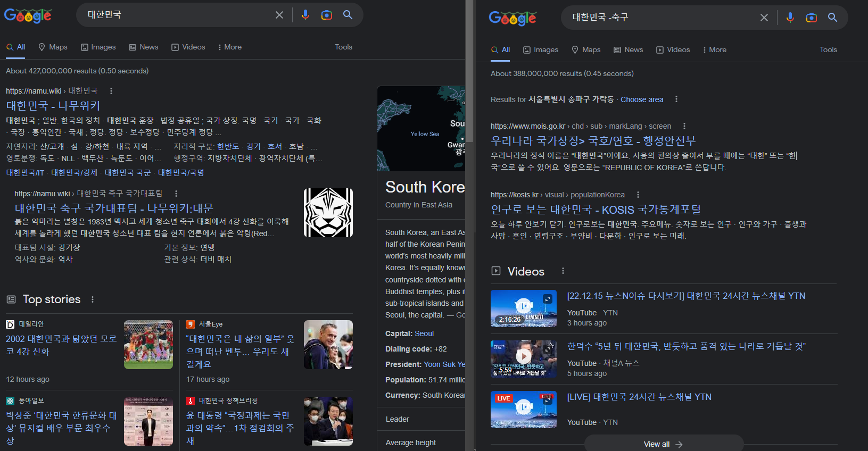Open the three-dot menu beside Choose area
This screenshot has width=868, height=451.
tap(676, 99)
